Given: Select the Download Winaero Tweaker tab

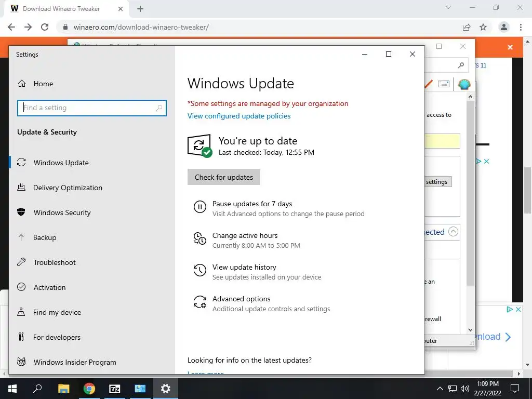Looking at the screenshot, I should coord(61,9).
